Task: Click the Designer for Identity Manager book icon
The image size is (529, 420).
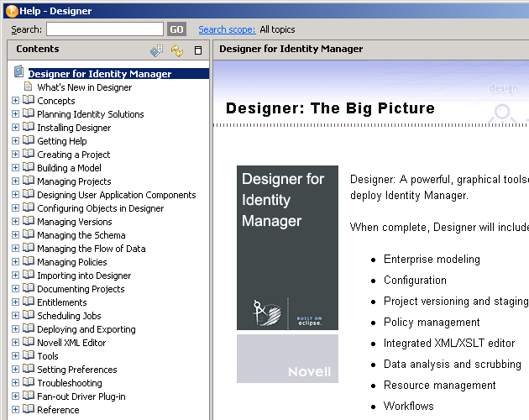Action: (18, 71)
